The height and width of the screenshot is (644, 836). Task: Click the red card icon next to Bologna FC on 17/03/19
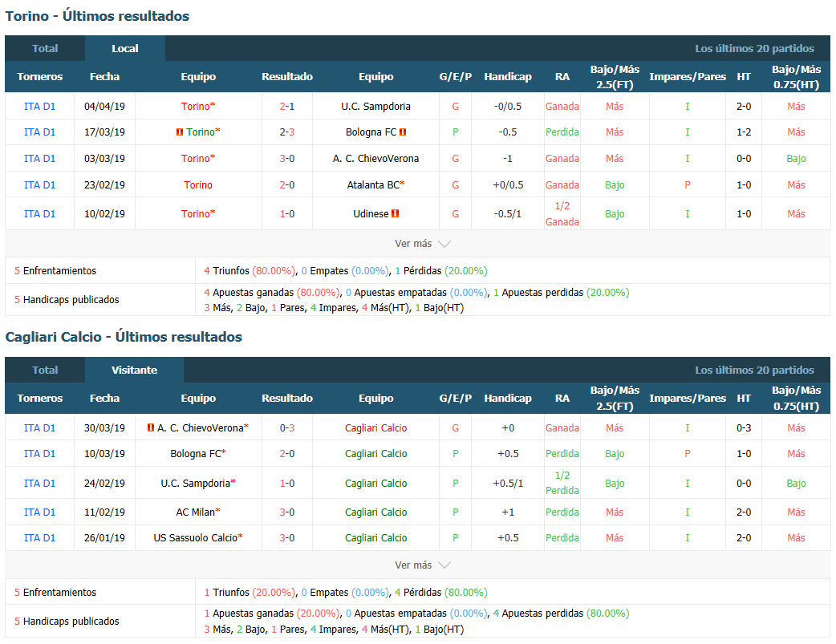coord(403,132)
